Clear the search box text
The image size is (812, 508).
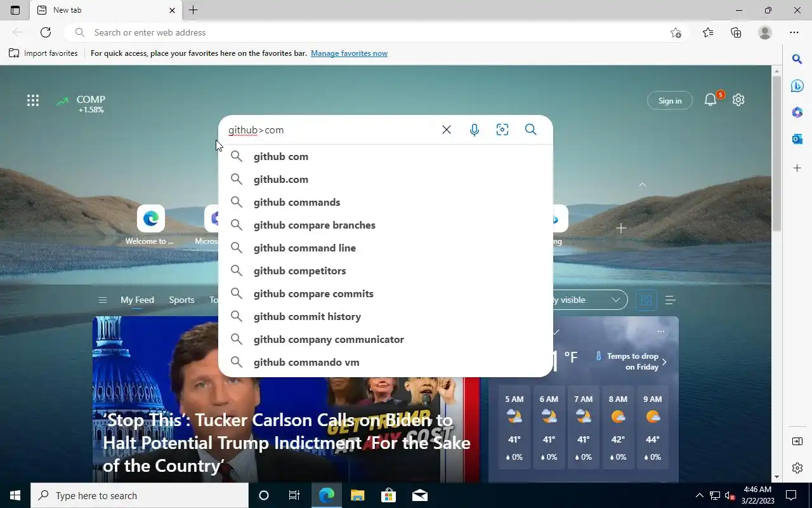pos(447,130)
